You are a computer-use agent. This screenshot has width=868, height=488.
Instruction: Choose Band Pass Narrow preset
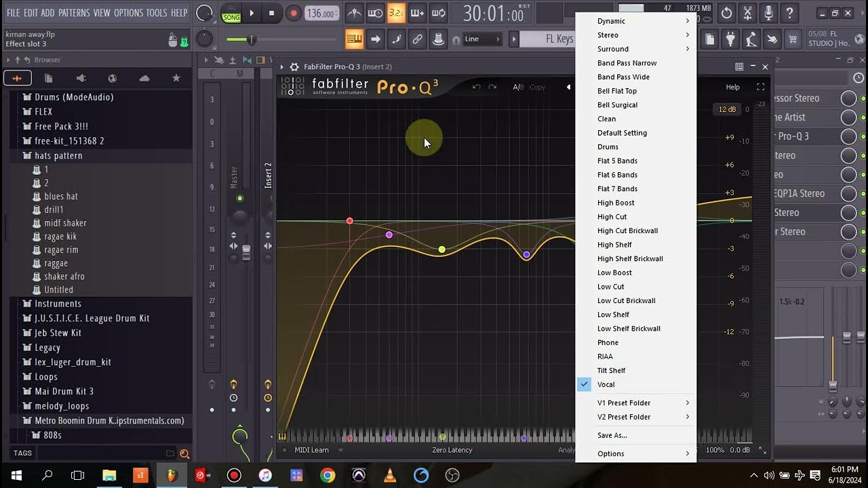(x=636, y=63)
